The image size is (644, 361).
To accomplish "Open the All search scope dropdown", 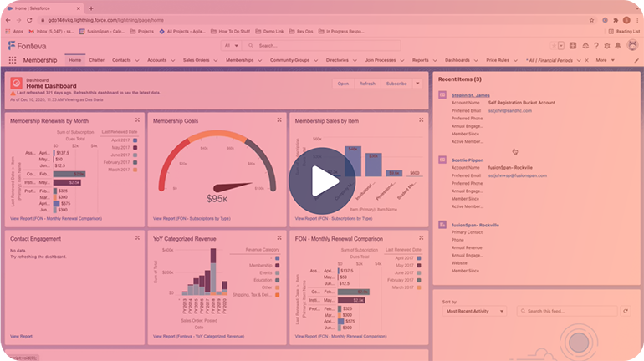I will tap(231, 45).
